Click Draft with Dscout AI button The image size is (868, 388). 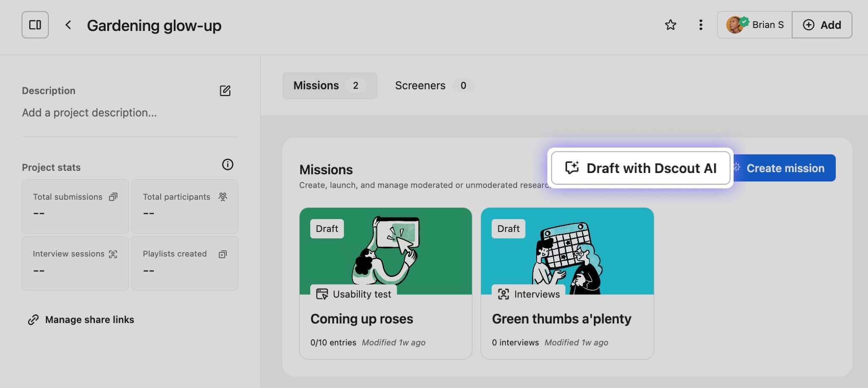pos(640,168)
